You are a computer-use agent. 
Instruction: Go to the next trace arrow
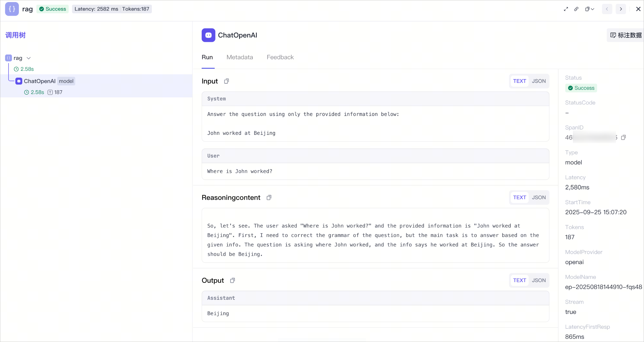pos(621,9)
